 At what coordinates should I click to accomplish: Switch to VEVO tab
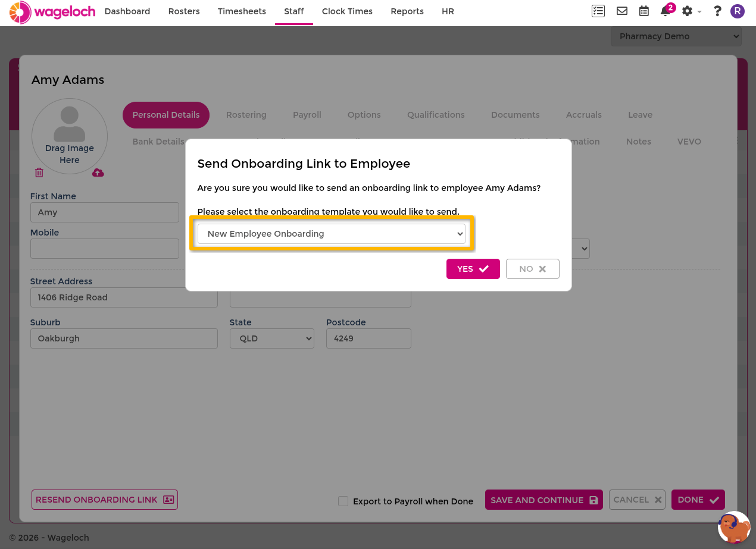pyautogui.click(x=689, y=142)
